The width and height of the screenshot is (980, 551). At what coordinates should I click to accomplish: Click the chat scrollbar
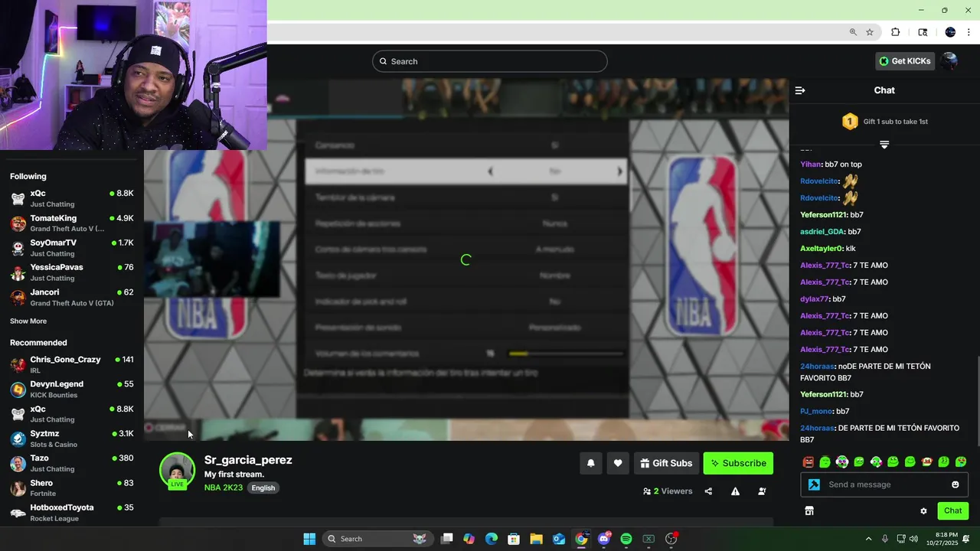point(978,400)
